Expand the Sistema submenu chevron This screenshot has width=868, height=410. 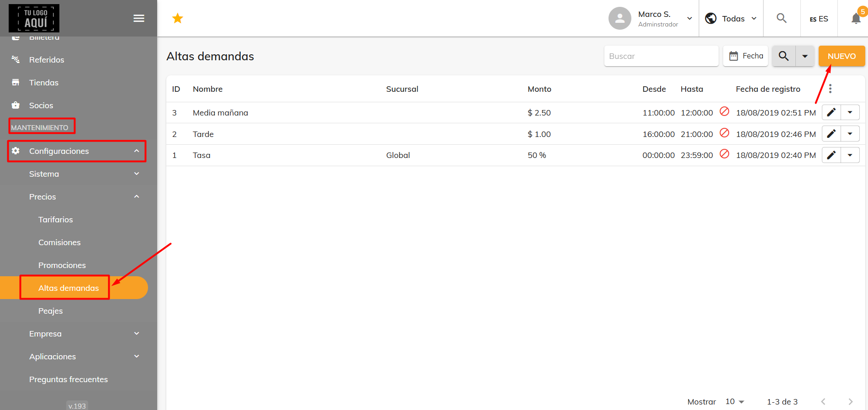[137, 173]
